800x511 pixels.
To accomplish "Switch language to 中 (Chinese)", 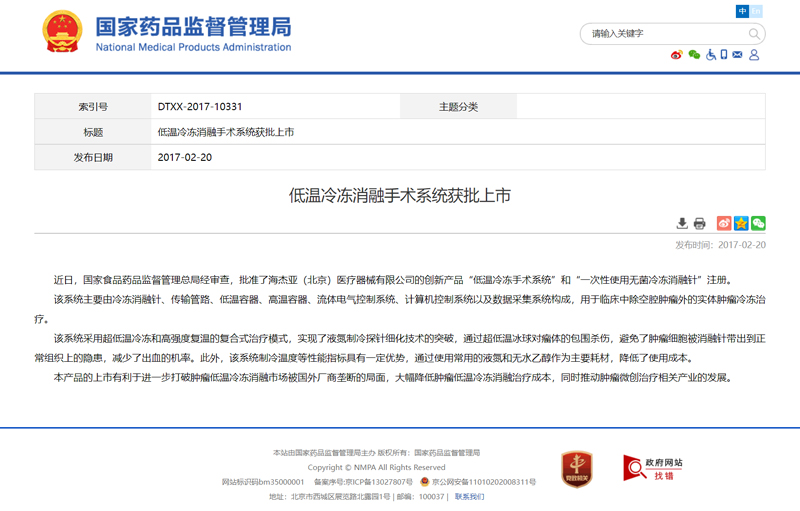I will [x=742, y=11].
